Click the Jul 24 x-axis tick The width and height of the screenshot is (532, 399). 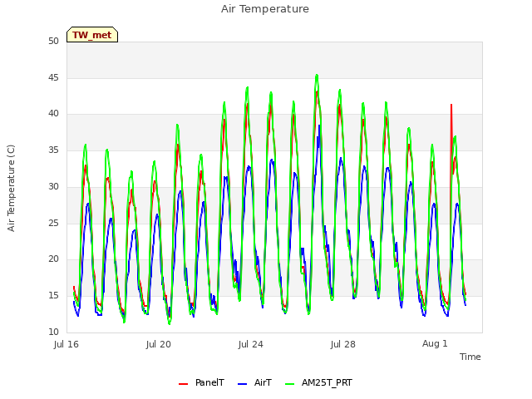click(251, 344)
